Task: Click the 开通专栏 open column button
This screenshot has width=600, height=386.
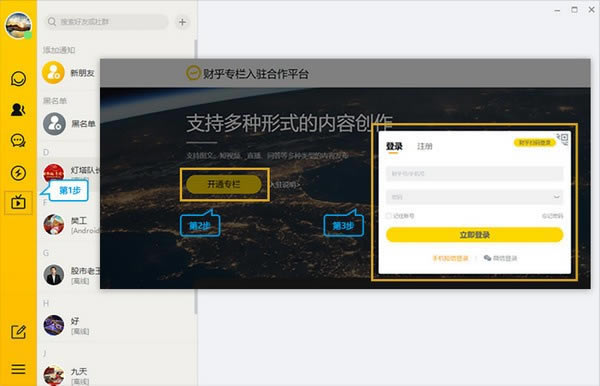Action: [224, 184]
